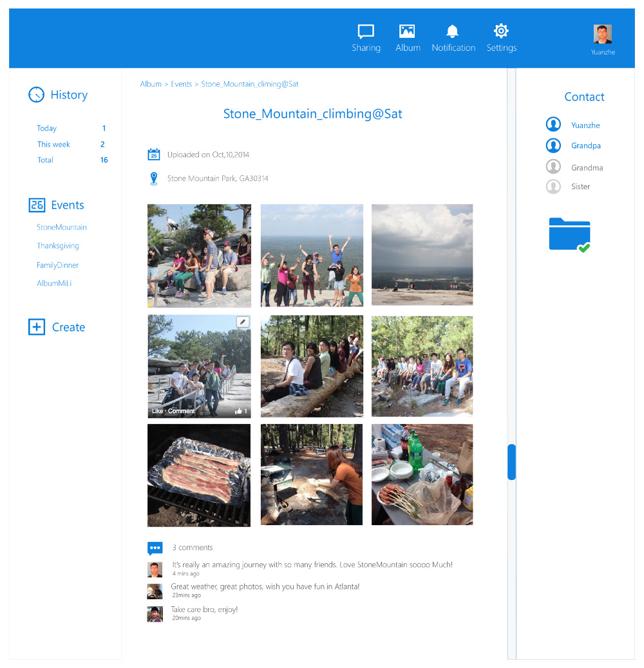Click the thumbs-up like count on photo
Image resolution: width=644 pixels, height=668 pixels.
241,411
